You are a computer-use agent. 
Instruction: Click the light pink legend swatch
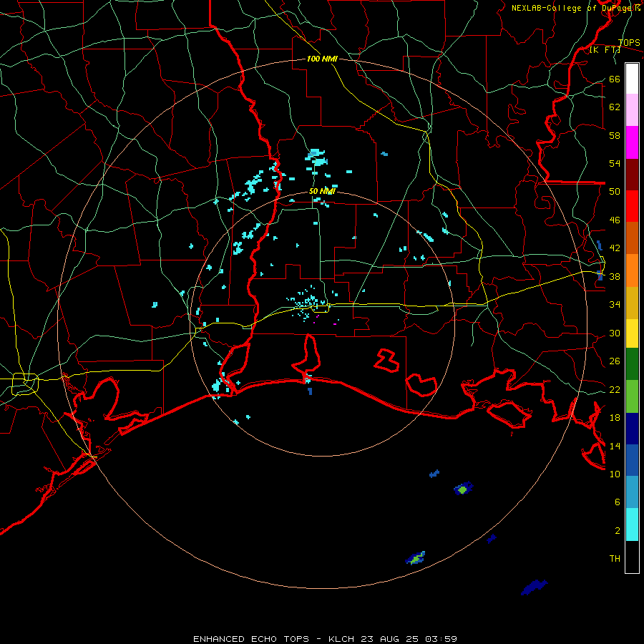(x=632, y=109)
